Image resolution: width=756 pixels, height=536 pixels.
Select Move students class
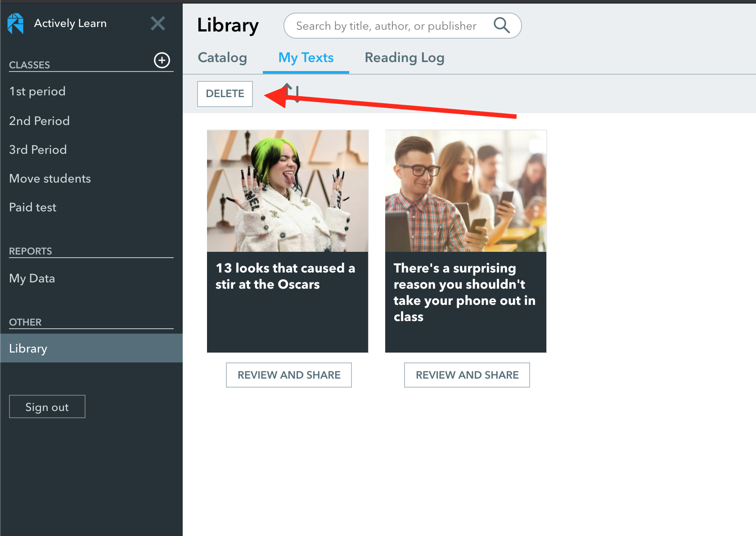point(50,179)
